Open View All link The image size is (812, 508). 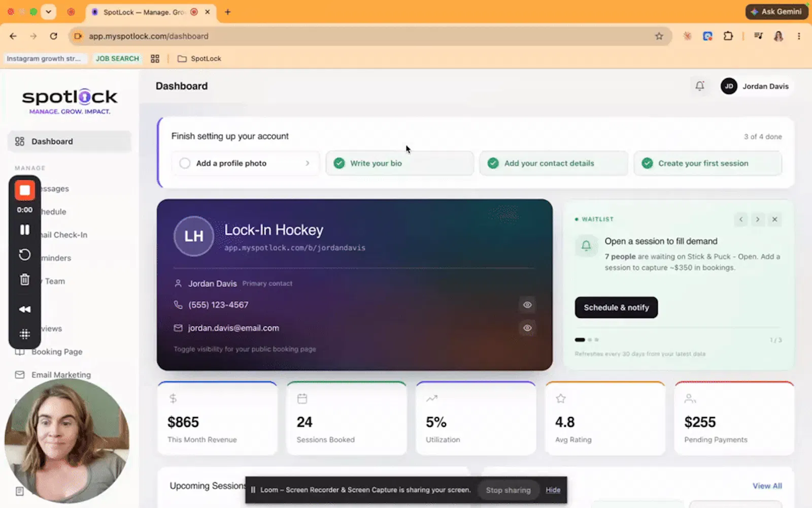coord(767,486)
